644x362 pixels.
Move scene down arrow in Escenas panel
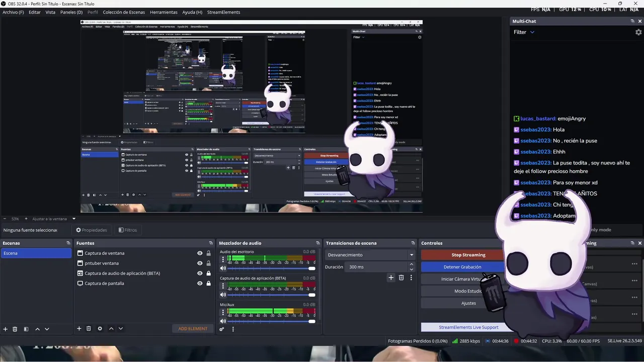pyautogui.click(x=47, y=329)
